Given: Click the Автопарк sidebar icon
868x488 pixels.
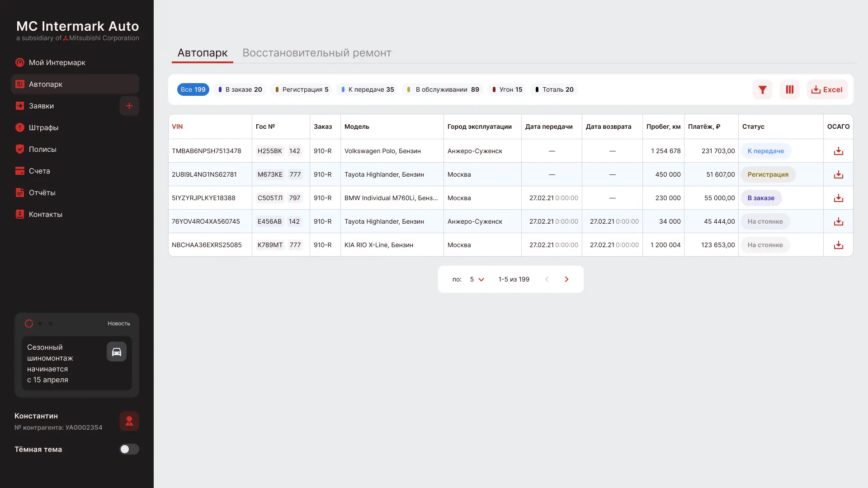Looking at the screenshot, I should (x=20, y=84).
